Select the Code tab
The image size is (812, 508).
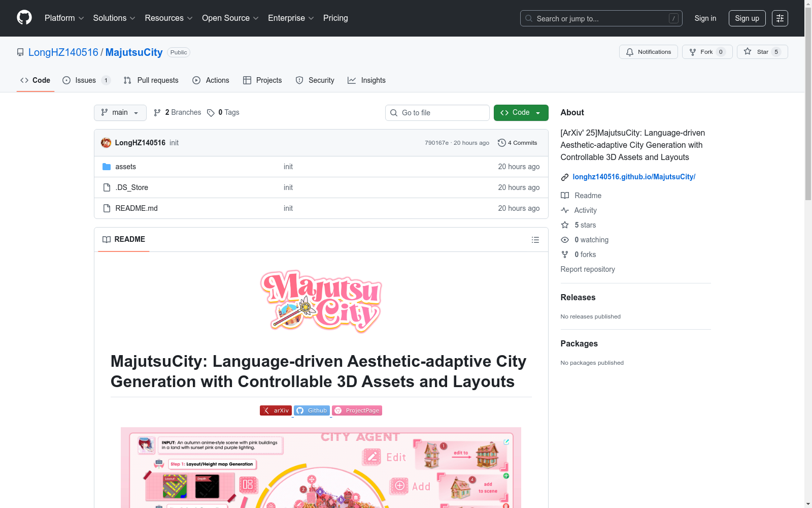(x=36, y=80)
